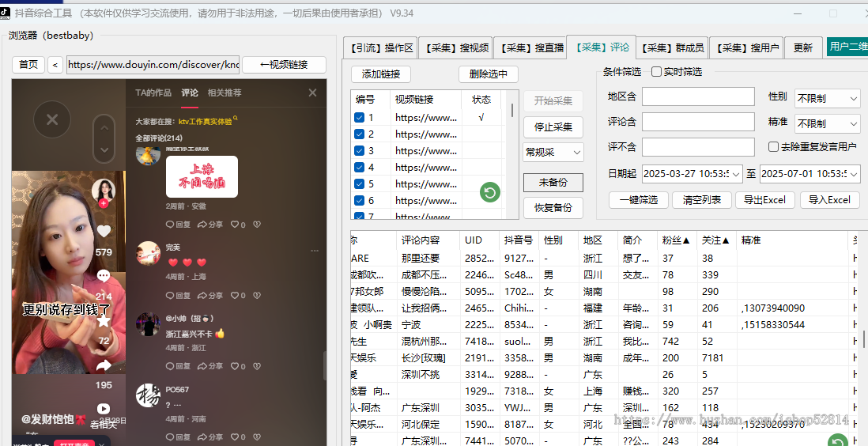Enable the 实时筛选 checkbox
868x446 pixels.
657,71
